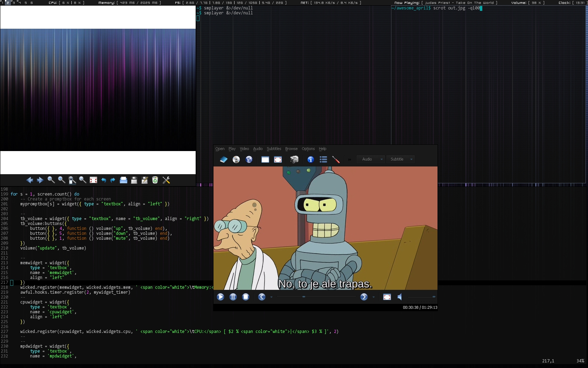This screenshot has height=368, width=588.
Task: Rotate image right with blue redo arrow
Action: (113, 180)
